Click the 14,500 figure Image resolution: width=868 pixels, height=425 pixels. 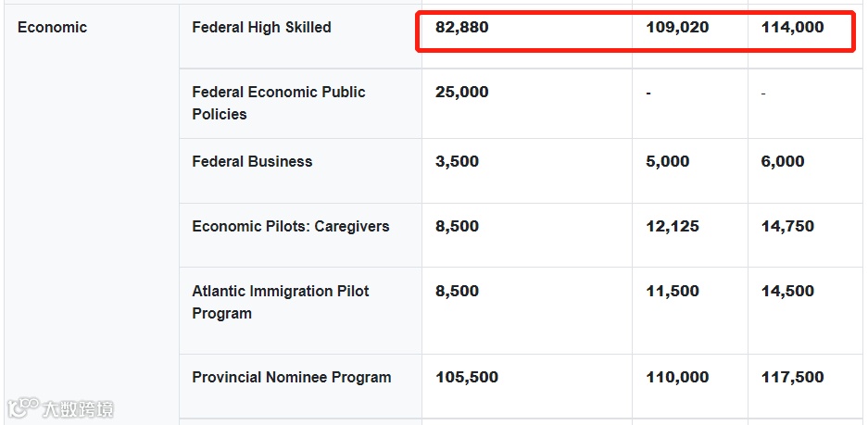787,292
